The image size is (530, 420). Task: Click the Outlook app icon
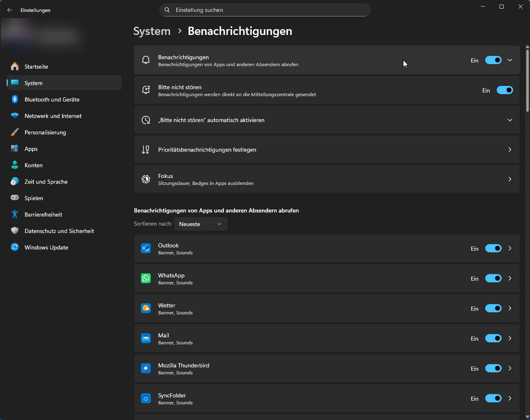click(x=146, y=249)
